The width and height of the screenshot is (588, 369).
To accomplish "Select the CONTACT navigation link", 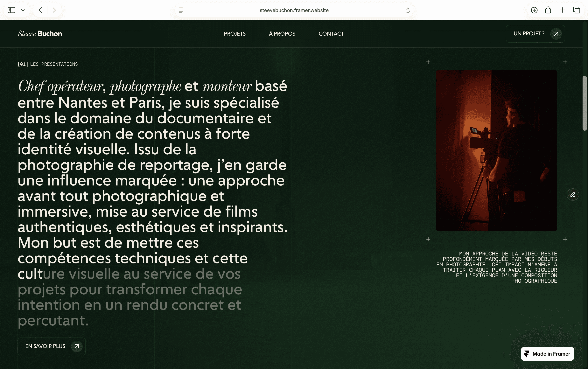I will 331,34.
